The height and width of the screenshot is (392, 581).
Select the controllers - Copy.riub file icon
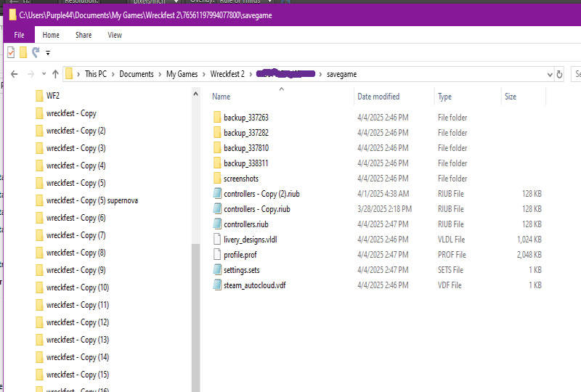pos(217,208)
